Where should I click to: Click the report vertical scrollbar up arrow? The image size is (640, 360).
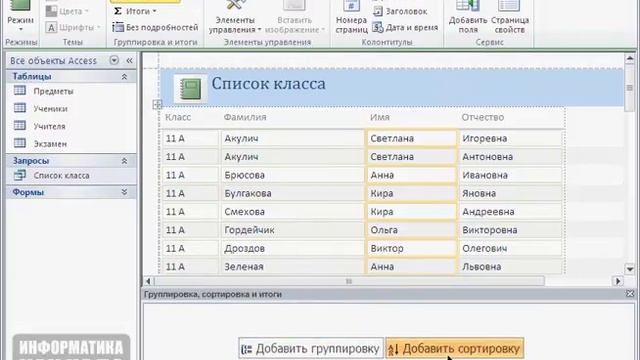pos(630,59)
